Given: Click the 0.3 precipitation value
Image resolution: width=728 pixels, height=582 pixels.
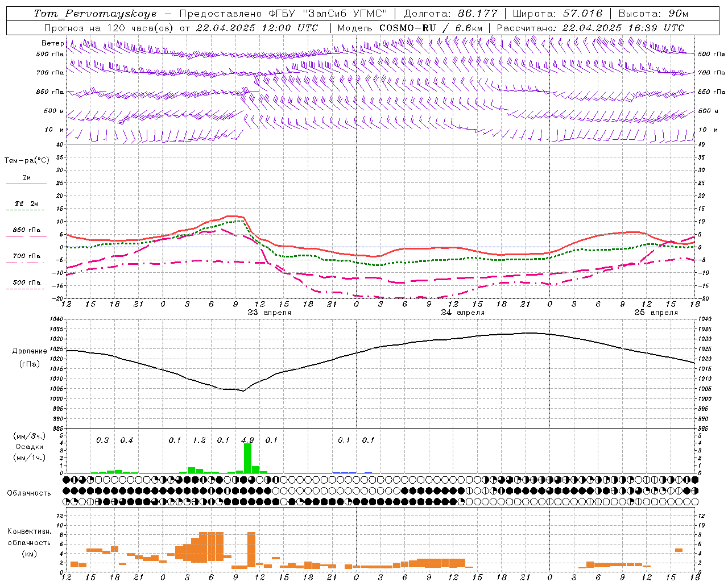Looking at the screenshot, I should click(x=102, y=440).
